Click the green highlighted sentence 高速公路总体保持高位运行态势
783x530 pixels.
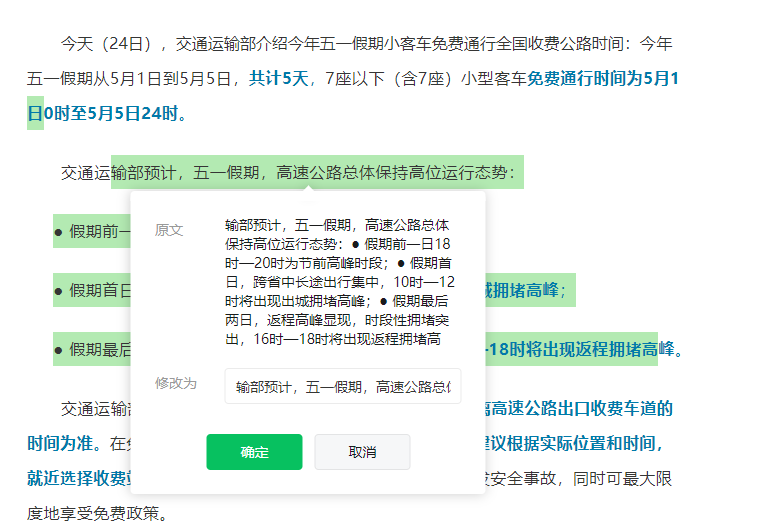click(x=392, y=173)
